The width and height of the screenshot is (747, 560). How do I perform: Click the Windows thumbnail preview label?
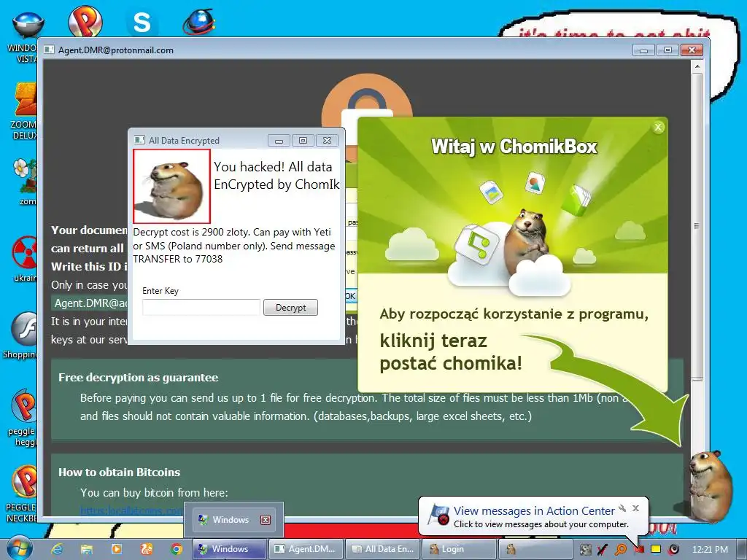[x=231, y=519]
